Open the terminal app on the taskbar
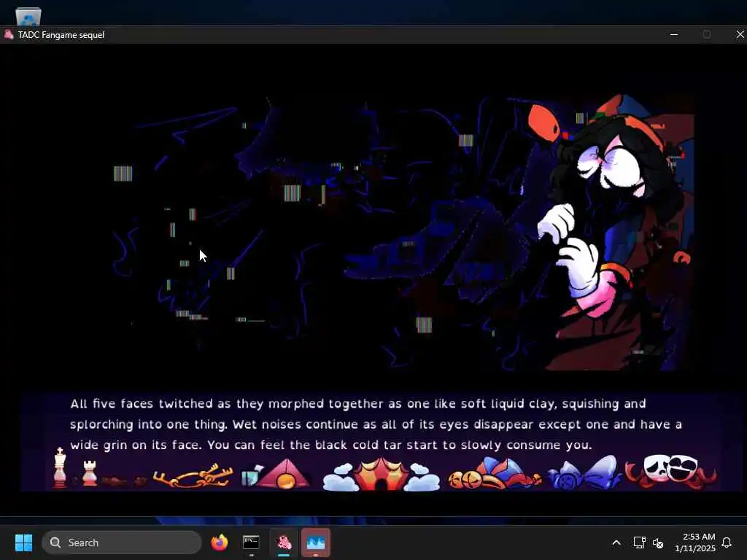 coord(251,542)
